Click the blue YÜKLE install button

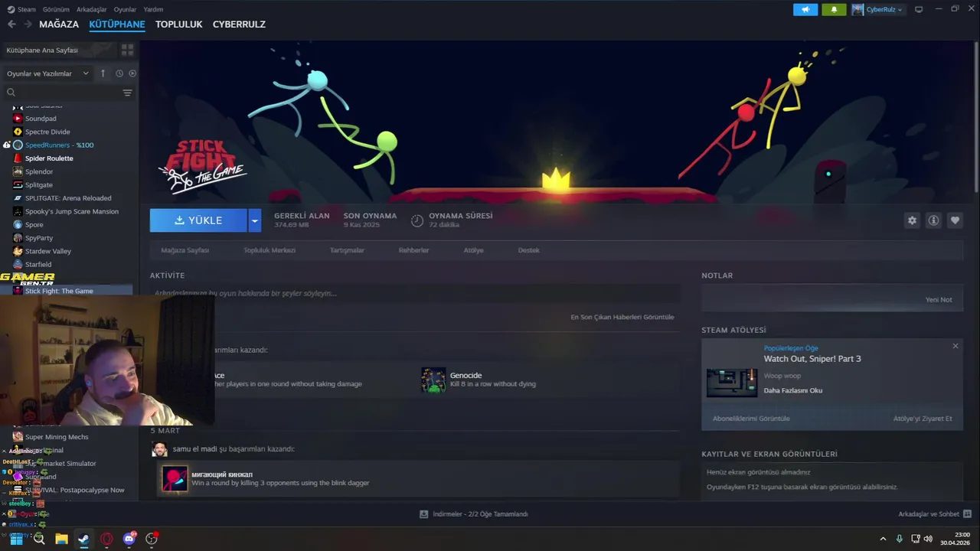pos(198,220)
